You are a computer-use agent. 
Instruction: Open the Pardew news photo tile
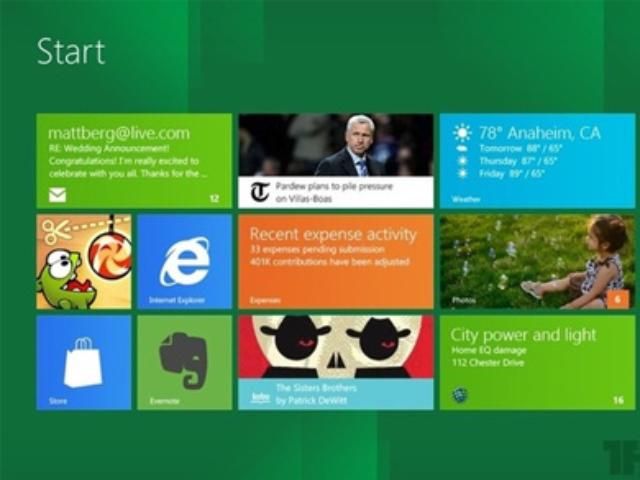[x=336, y=161]
